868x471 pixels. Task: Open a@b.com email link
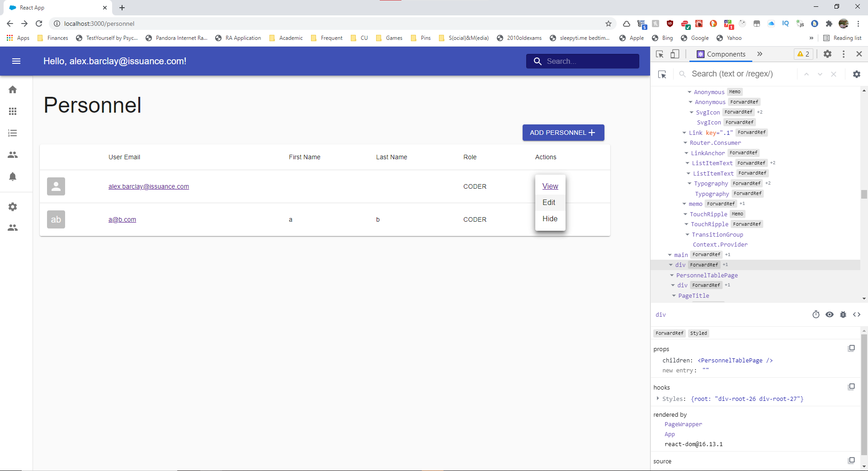click(x=122, y=219)
